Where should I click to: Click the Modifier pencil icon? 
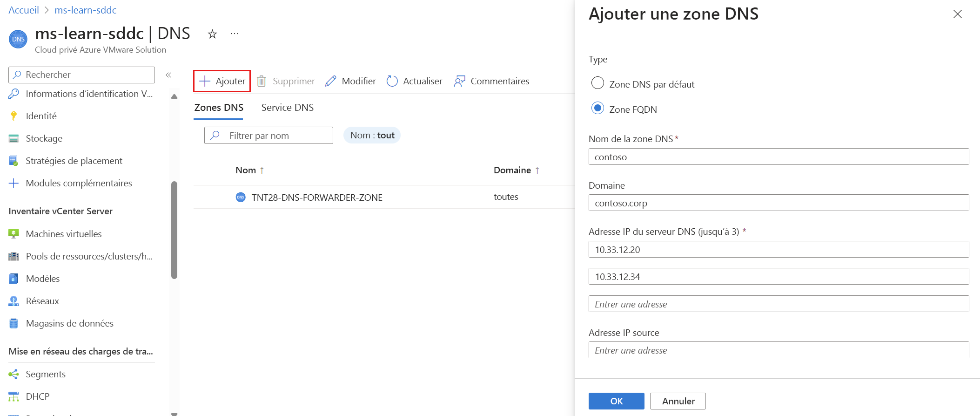coord(330,81)
